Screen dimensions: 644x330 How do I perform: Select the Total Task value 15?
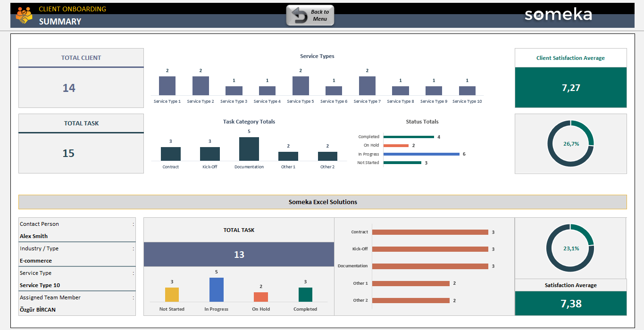click(69, 154)
